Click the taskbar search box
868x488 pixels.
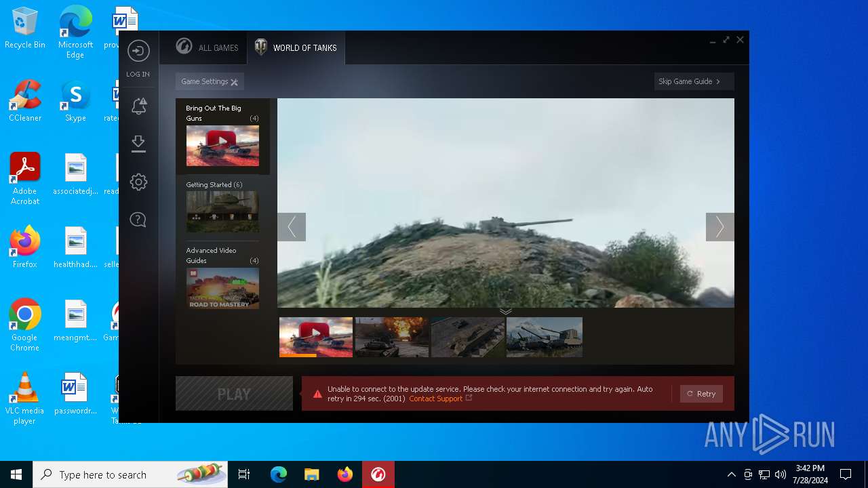131,474
